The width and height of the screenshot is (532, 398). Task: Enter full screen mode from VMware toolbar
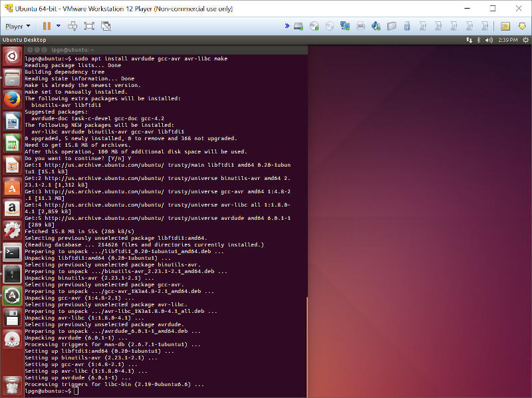point(89,26)
